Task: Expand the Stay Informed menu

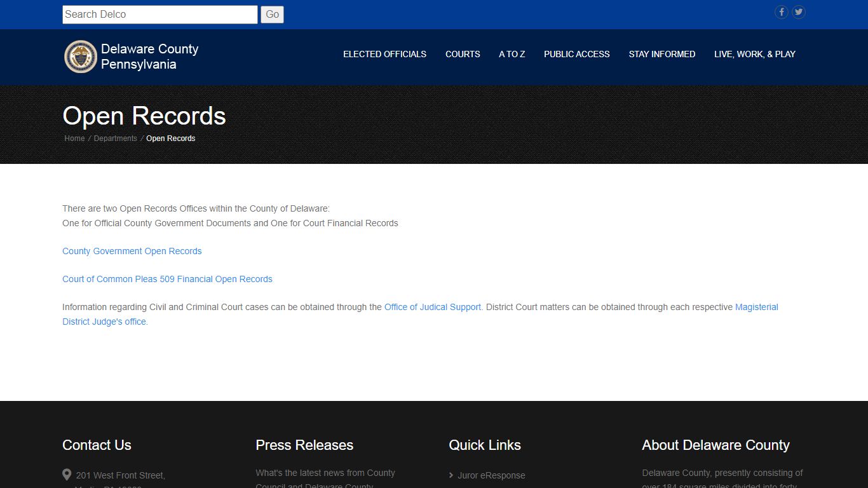Action: click(x=662, y=54)
